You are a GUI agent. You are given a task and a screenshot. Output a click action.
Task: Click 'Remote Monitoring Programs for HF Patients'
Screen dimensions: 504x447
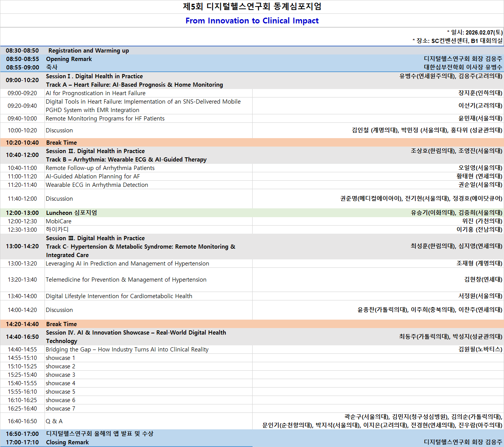coord(105,119)
